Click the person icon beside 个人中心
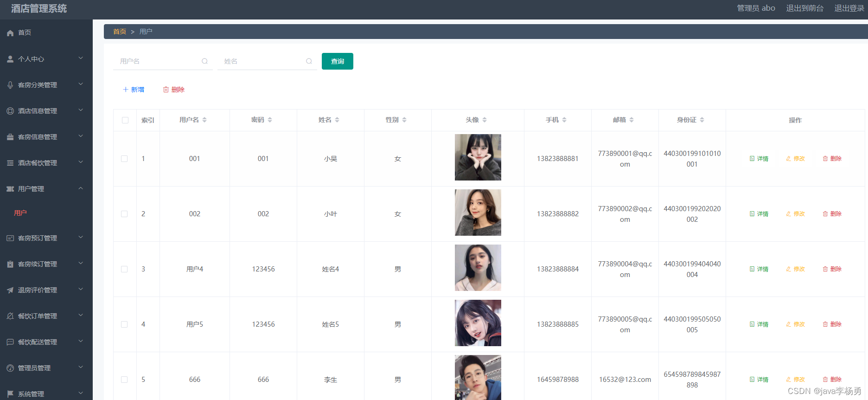This screenshot has width=868, height=400. tap(10, 59)
